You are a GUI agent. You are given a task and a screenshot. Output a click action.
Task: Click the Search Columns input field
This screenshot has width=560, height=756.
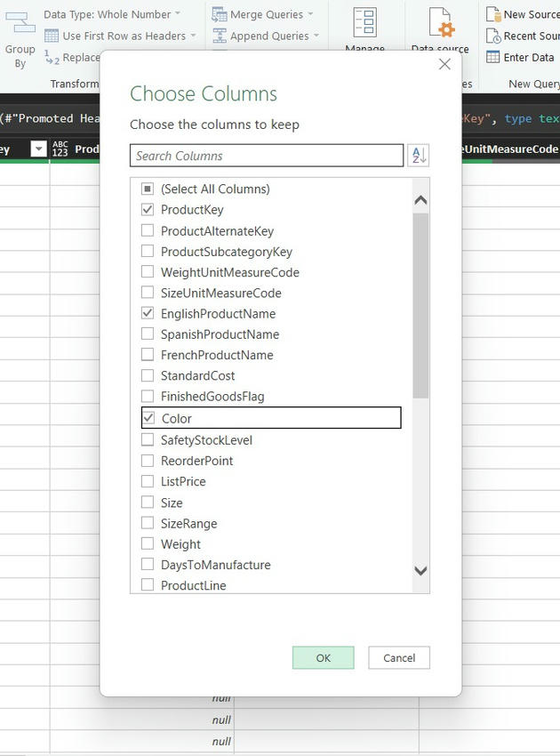point(267,156)
